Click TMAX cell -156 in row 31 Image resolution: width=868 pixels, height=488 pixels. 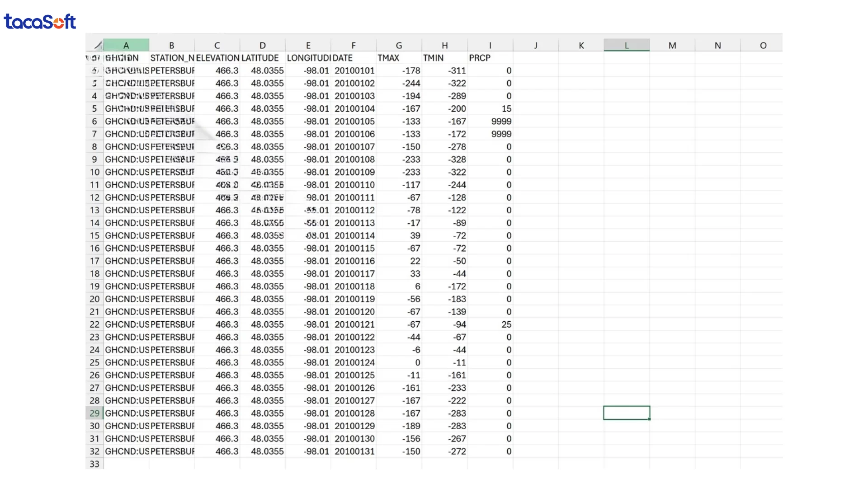tap(399, 438)
